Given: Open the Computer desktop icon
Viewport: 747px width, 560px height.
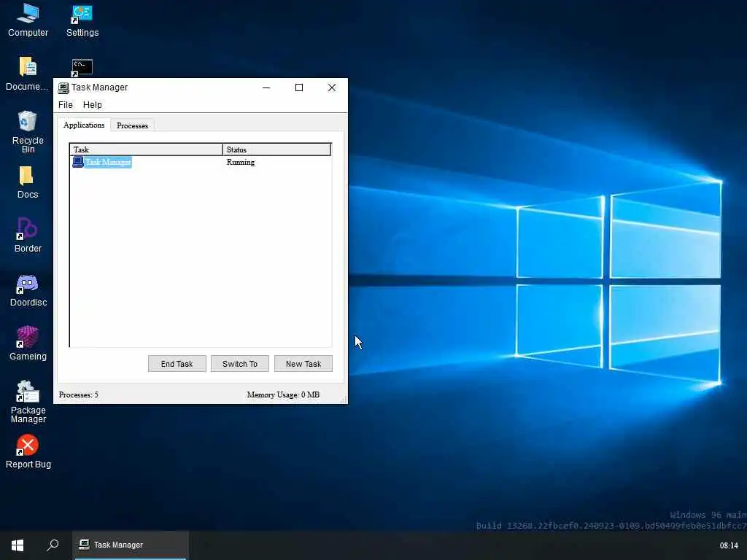Looking at the screenshot, I should coord(28,20).
